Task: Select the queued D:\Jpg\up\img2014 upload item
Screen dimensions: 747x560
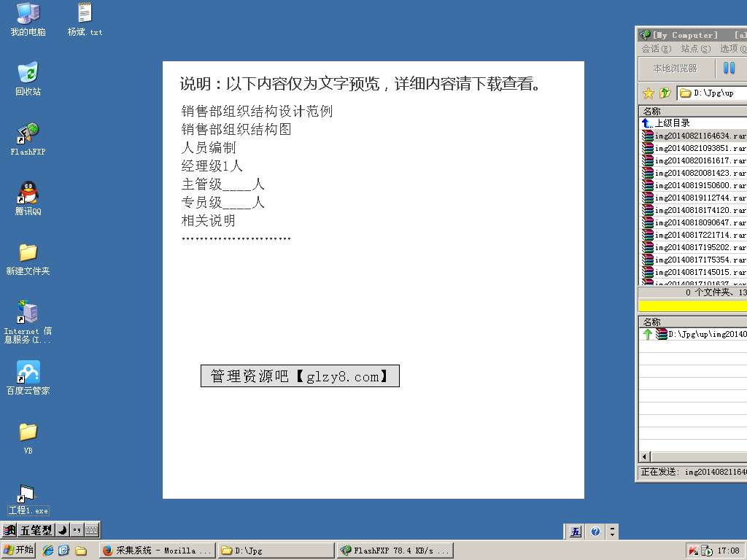Action: [x=694, y=334]
